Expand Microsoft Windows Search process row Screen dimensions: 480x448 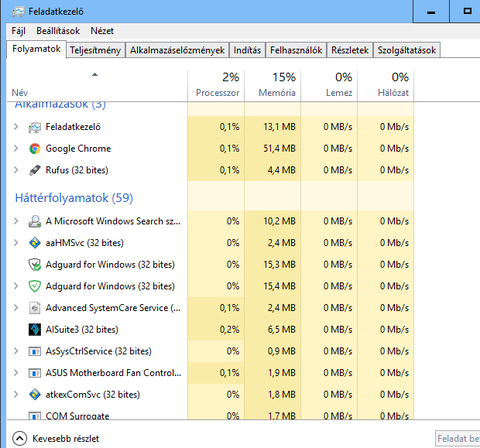click(x=16, y=221)
